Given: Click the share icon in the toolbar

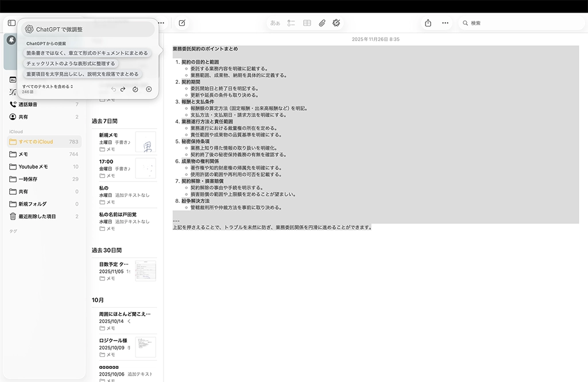Looking at the screenshot, I should [x=428, y=23].
